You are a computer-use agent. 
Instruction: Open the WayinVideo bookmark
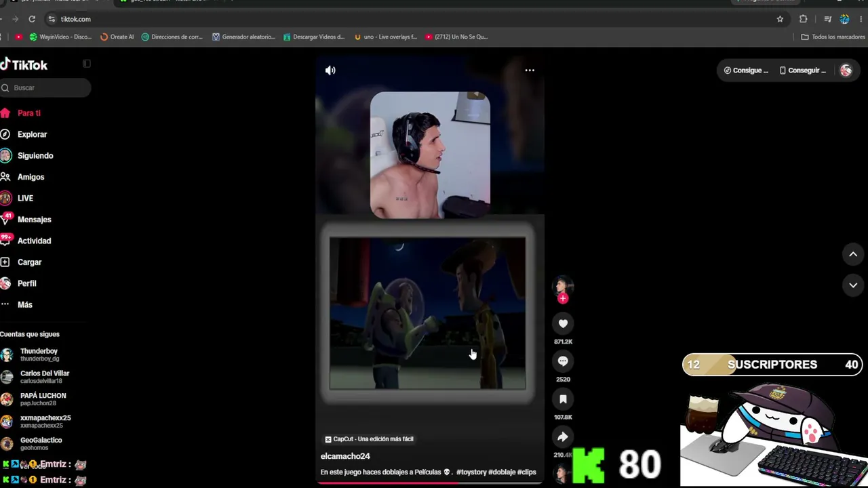[x=60, y=37]
